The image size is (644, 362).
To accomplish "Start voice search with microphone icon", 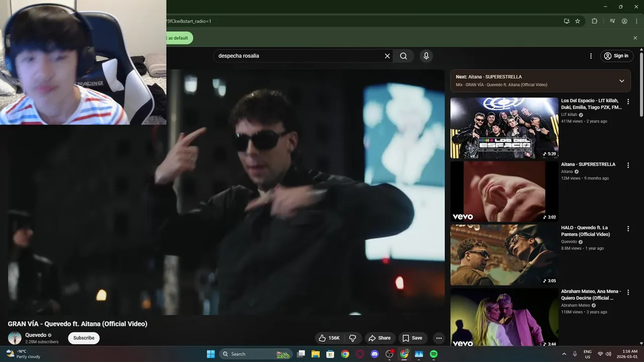I will (x=426, y=56).
